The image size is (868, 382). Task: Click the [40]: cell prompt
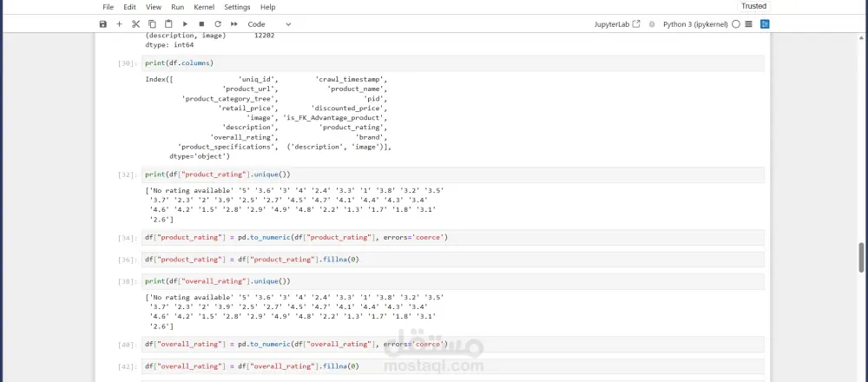tap(128, 345)
